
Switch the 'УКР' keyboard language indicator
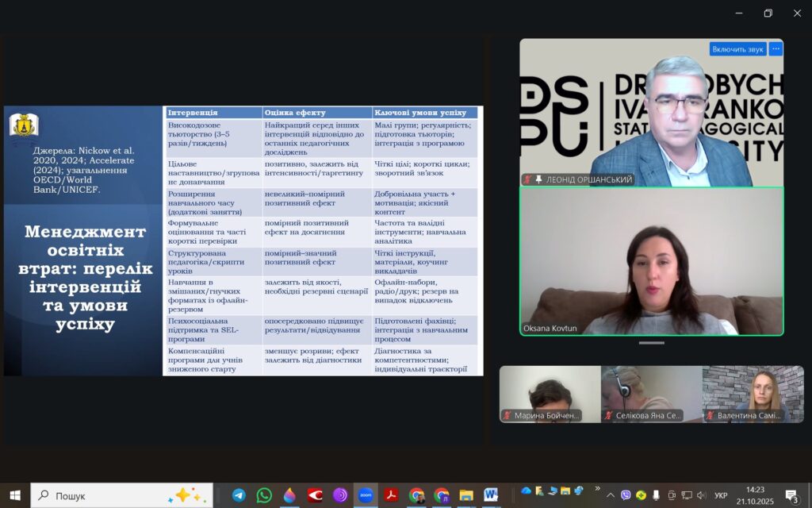(721, 495)
